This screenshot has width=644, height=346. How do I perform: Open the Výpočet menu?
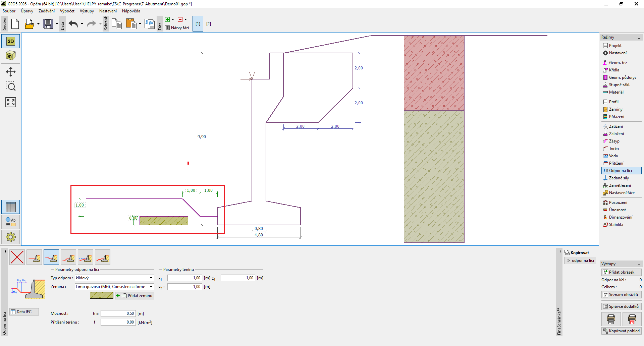[x=67, y=11]
